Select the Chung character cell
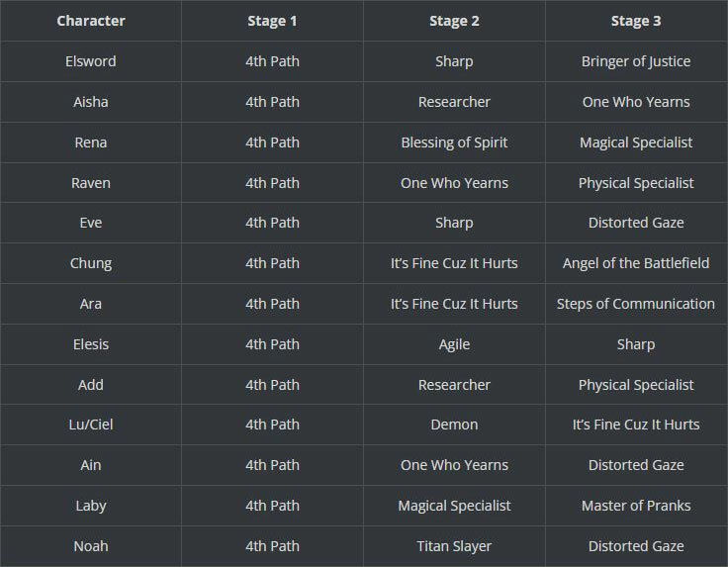This screenshot has width=728, height=567. [91, 263]
